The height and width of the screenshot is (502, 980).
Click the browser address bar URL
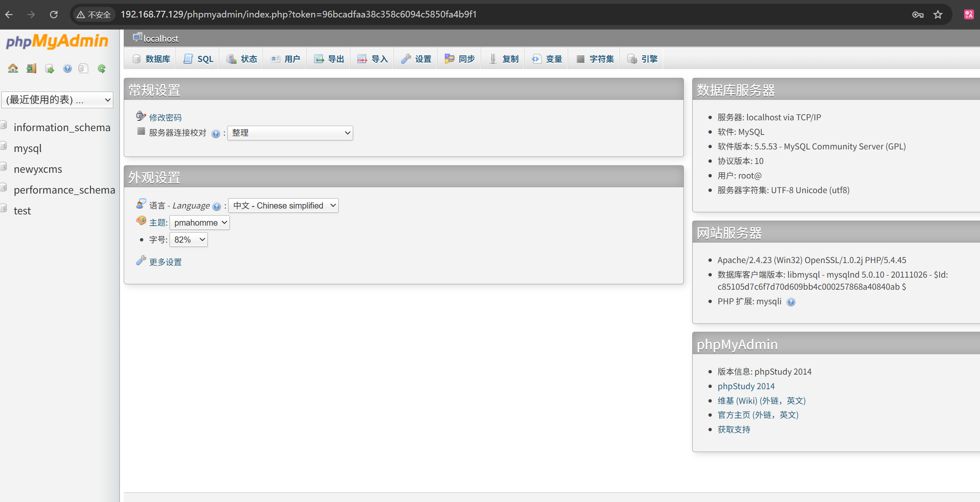click(x=298, y=15)
